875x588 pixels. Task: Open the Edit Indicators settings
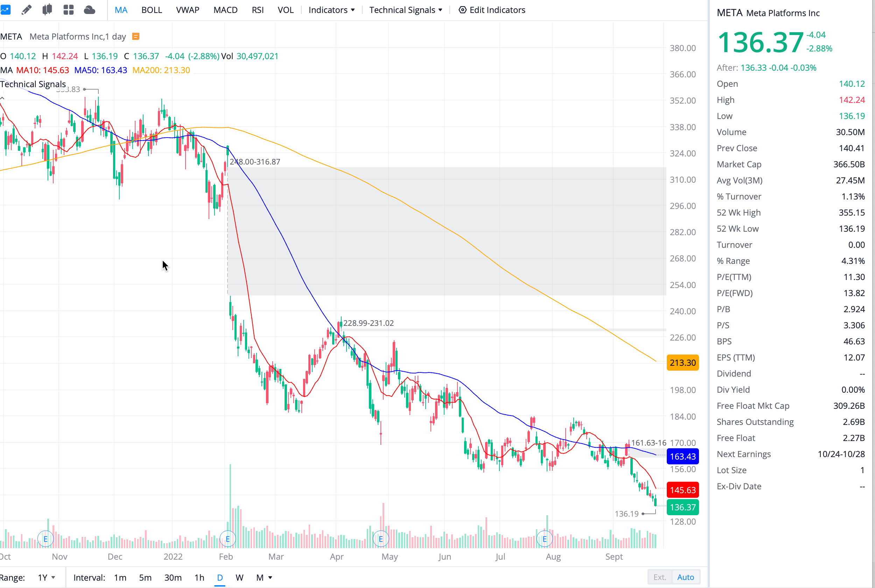[x=492, y=10]
